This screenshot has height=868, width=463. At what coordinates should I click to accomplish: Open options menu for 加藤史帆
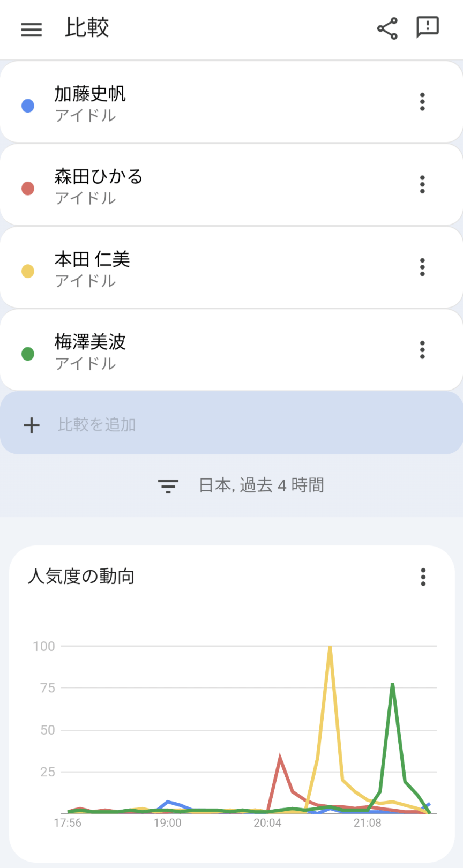[422, 102]
